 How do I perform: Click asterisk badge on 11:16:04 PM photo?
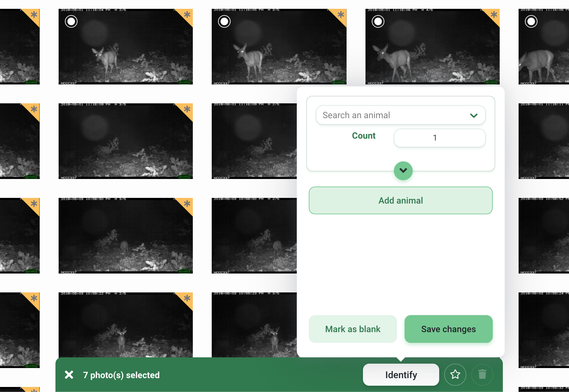pos(187,15)
